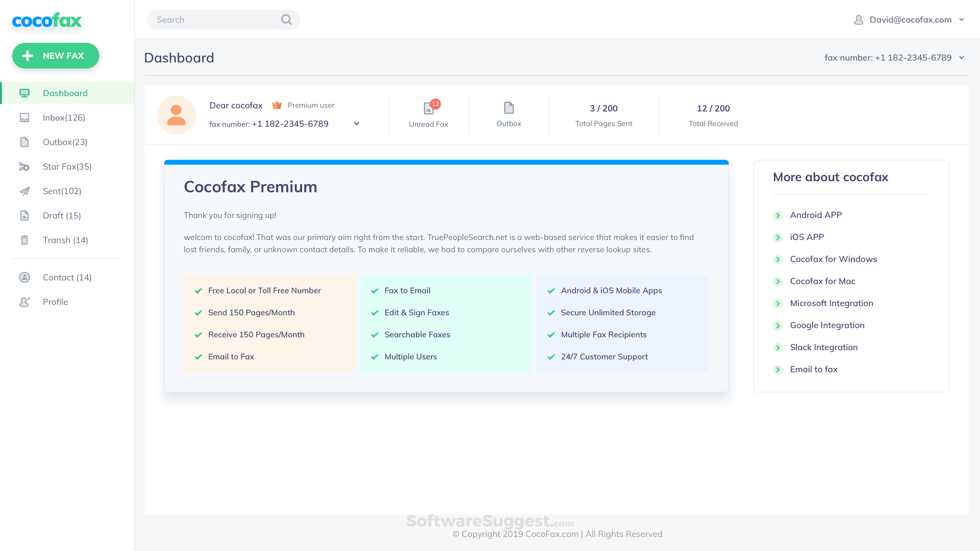Open Star Fax folder icon in sidebar
The height and width of the screenshot is (551, 980).
24,167
